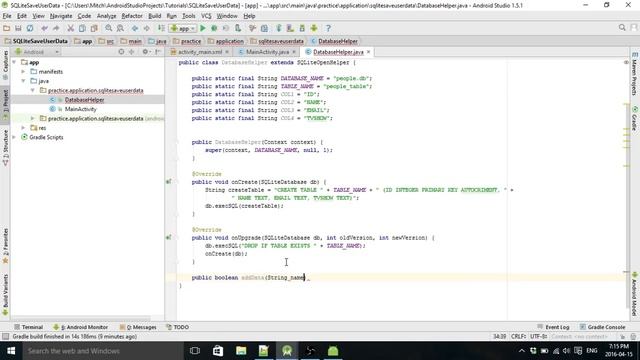Toggle the Gradle side panel
640x360 pixels.
pos(635,118)
